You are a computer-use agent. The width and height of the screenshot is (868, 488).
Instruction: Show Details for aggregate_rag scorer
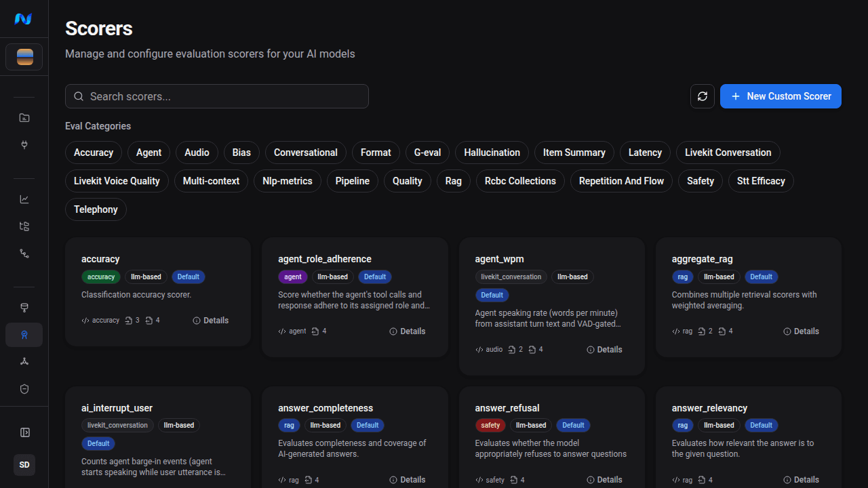pyautogui.click(x=801, y=331)
